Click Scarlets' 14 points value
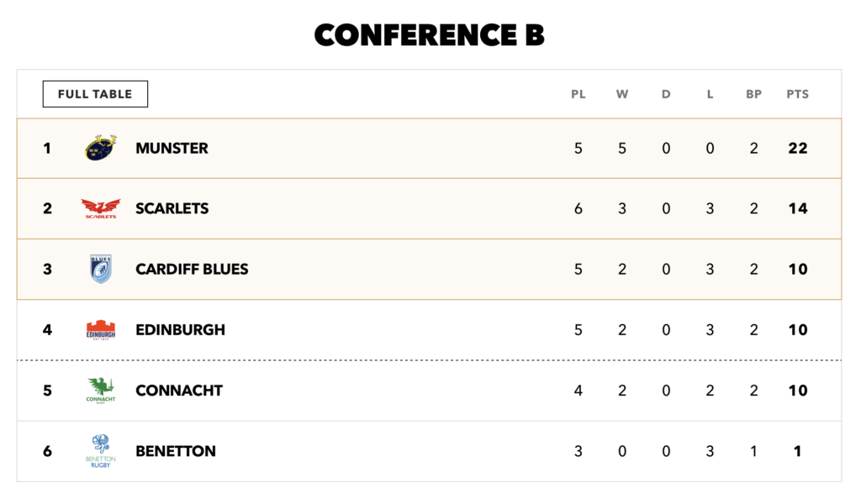Screen dimensions: 861x504 (797, 209)
